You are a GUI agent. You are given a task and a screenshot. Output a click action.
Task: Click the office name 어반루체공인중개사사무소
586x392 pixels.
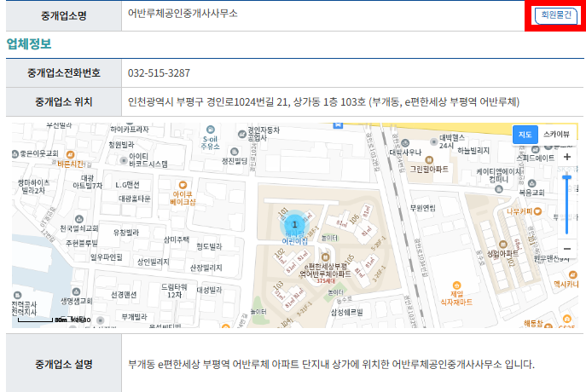click(183, 14)
